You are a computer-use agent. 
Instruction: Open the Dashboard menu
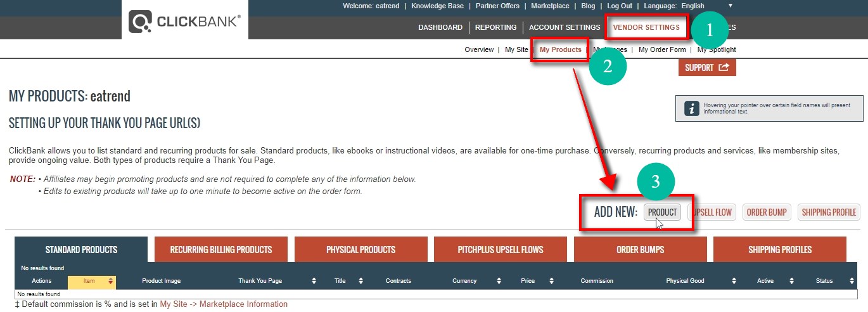click(440, 27)
